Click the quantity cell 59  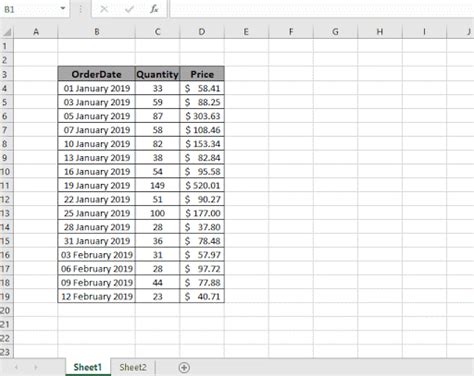[x=157, y=102]
